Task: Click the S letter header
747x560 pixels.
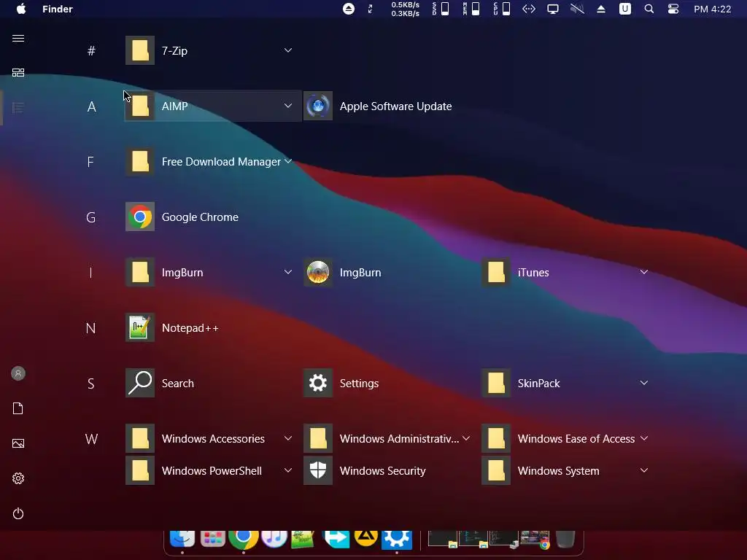Action: point(90,384)
